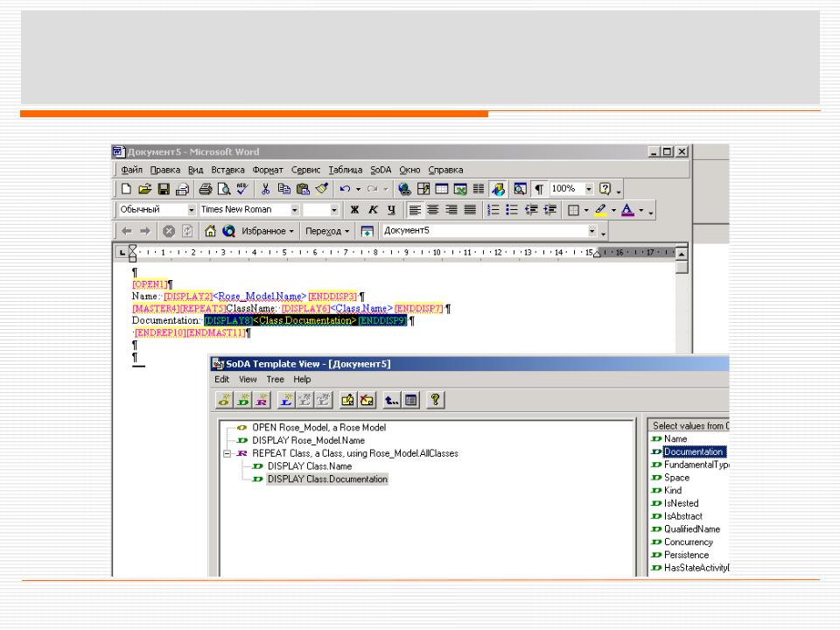The image size is (840, 630).
Task: Center align text
Action: pos(433,210)
